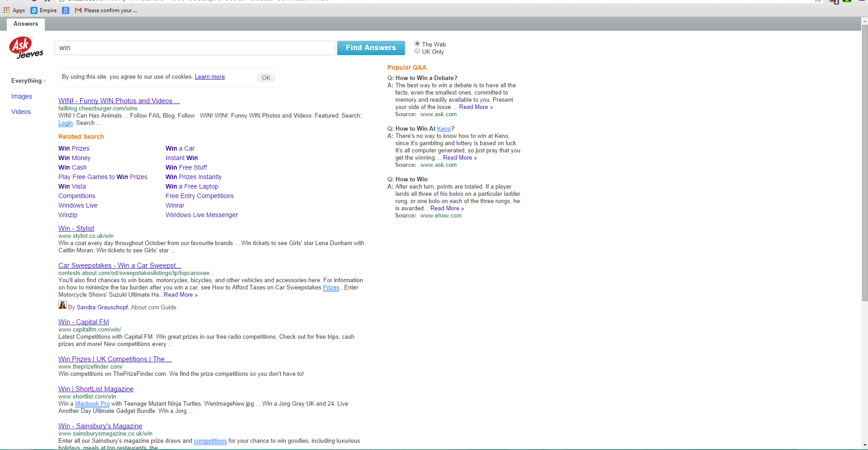Click the Find Answers button
This screenshot has height=450, width=868.
click(371, 48)
